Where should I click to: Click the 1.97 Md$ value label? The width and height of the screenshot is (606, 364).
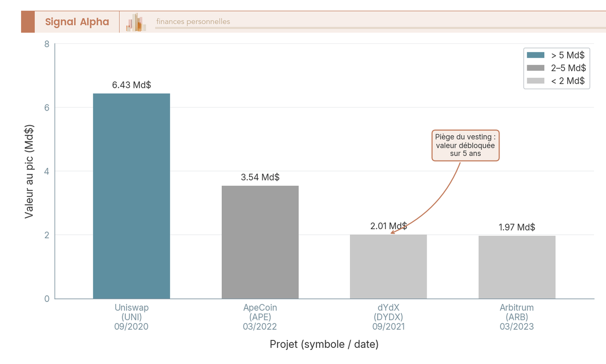[517, 227]
